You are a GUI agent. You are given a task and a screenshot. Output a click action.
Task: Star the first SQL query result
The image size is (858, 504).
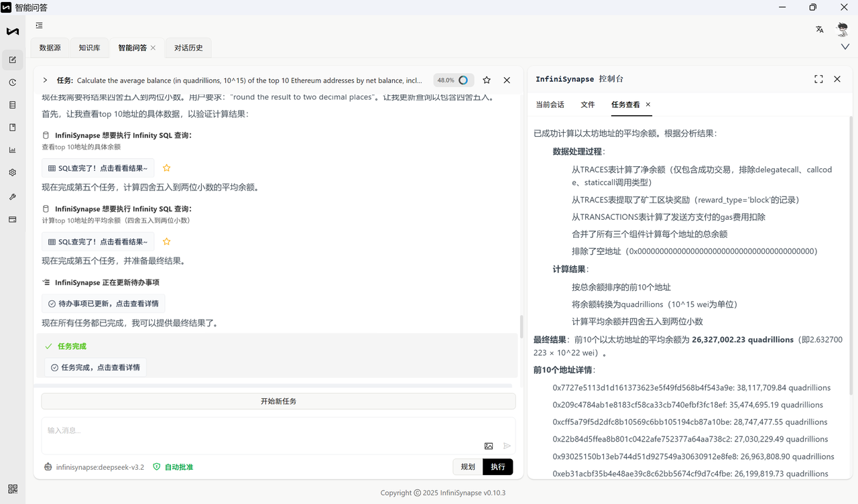click(x=167, y=168)
